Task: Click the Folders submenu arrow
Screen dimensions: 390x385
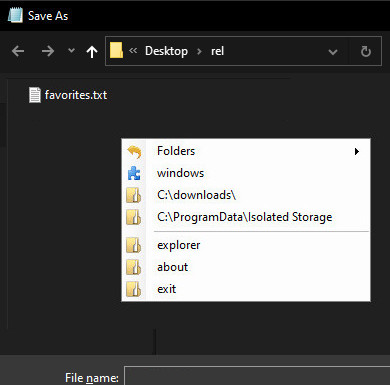Action: 357,151
